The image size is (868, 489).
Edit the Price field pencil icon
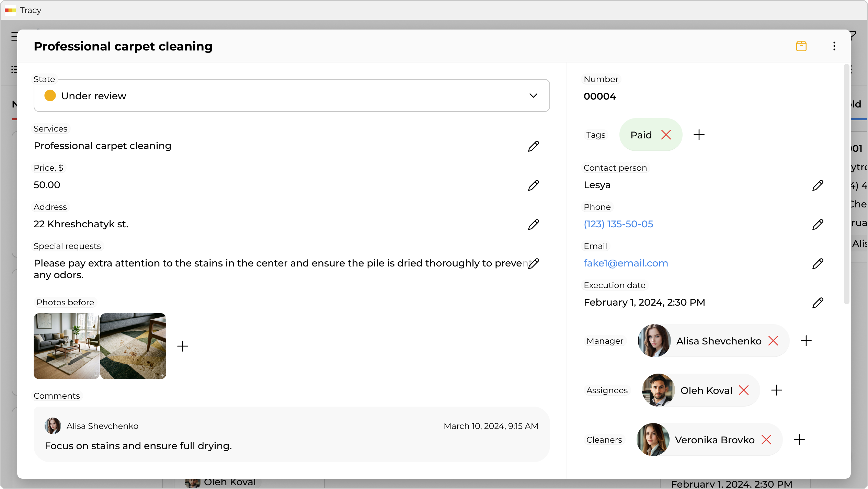pyautogui.click(x=533, y=185)
